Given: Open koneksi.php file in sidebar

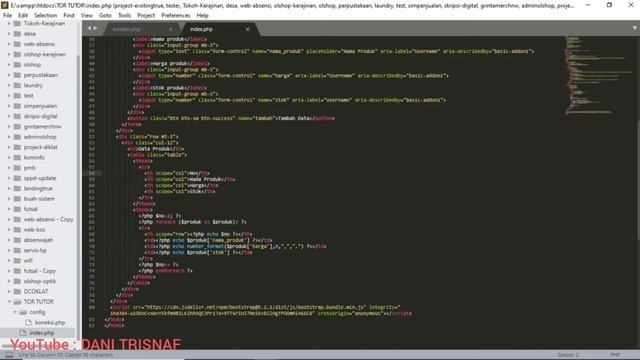Looking at the screenshot, I should [x=50, y=322].
